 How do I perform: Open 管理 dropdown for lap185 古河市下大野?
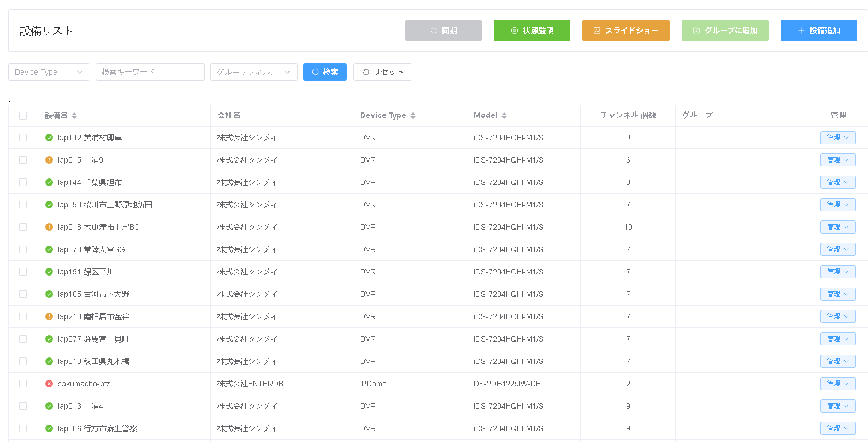point(838,294)
